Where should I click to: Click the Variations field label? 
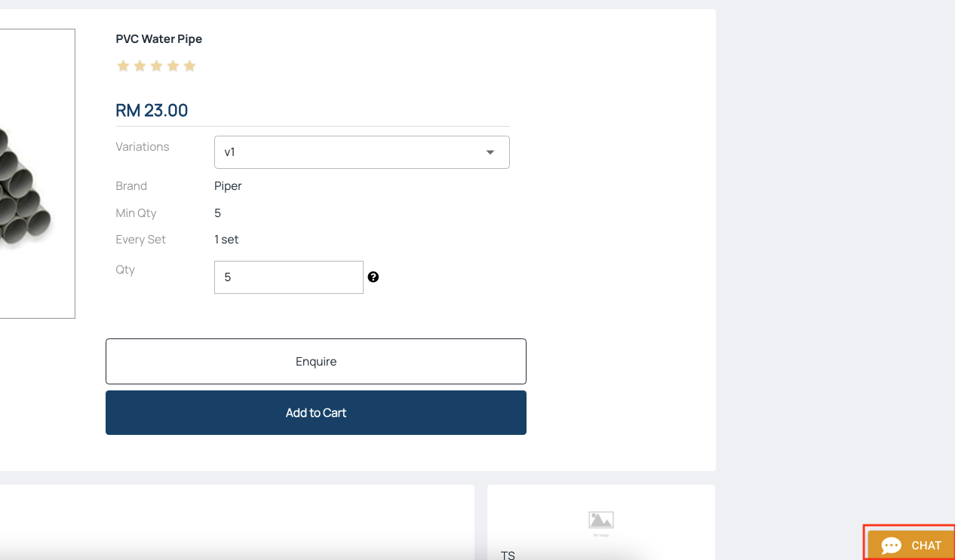pyautogui.click(x=143, y=147)
